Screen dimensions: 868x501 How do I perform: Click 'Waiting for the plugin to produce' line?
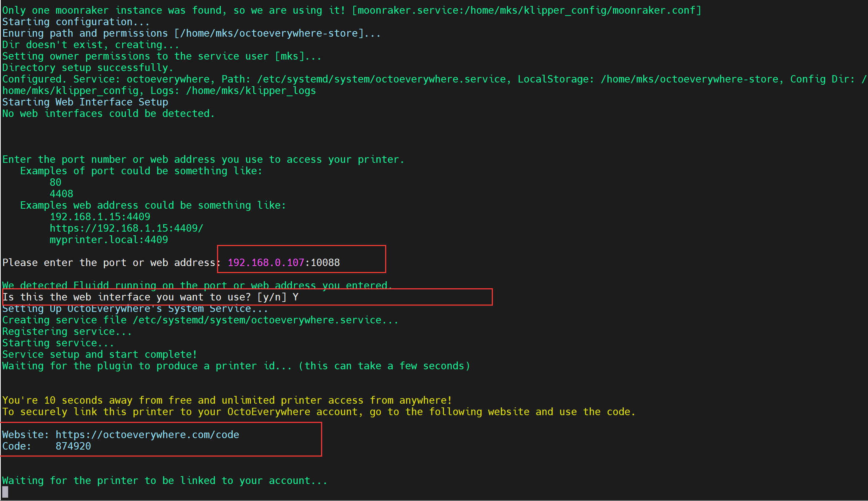coord(236,366)
